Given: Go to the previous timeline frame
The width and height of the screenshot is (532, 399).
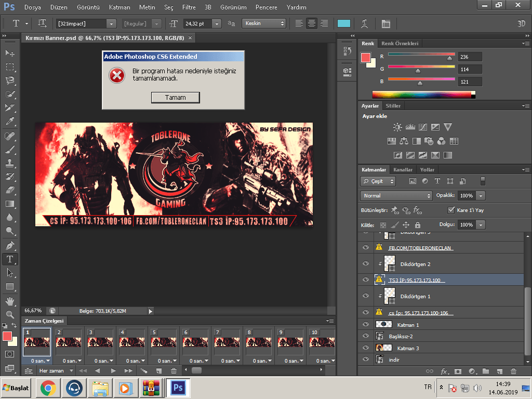Looking at the screenshot, I should coord(98,371).
